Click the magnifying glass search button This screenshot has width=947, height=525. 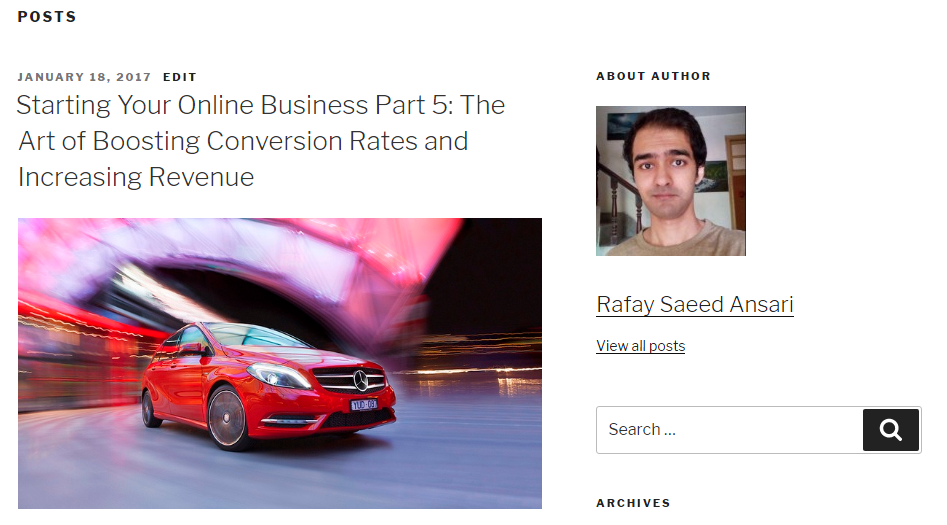point(891,430)
